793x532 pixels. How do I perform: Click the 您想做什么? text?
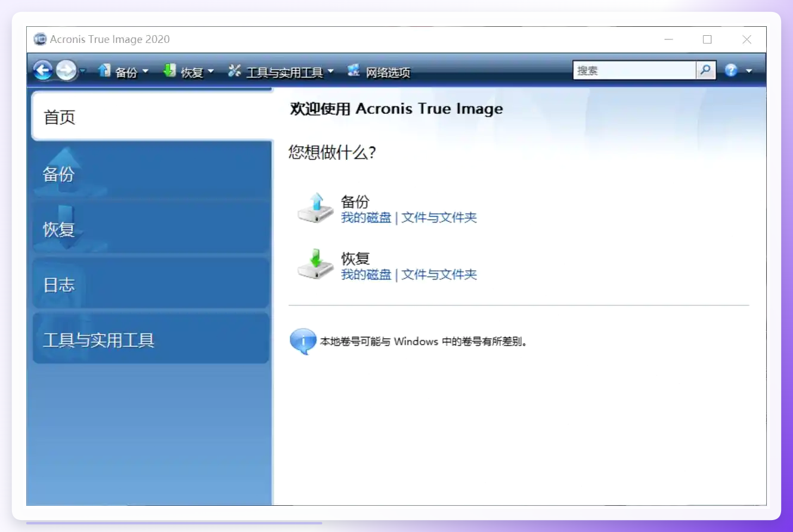pos(332,153)
